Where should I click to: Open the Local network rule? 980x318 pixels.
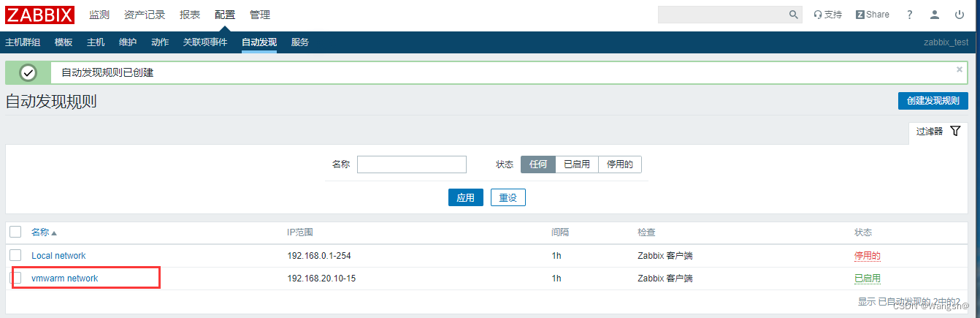[58, 256]
